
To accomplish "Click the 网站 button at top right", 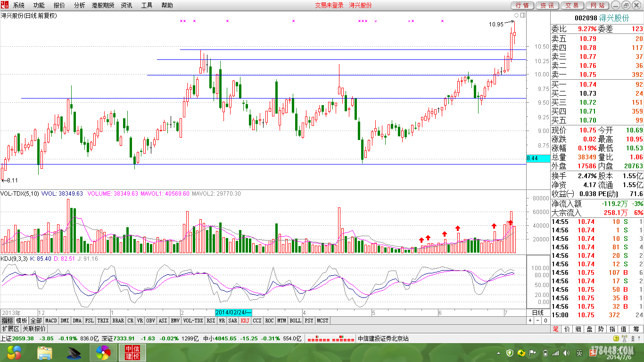I will click(597, 5).
